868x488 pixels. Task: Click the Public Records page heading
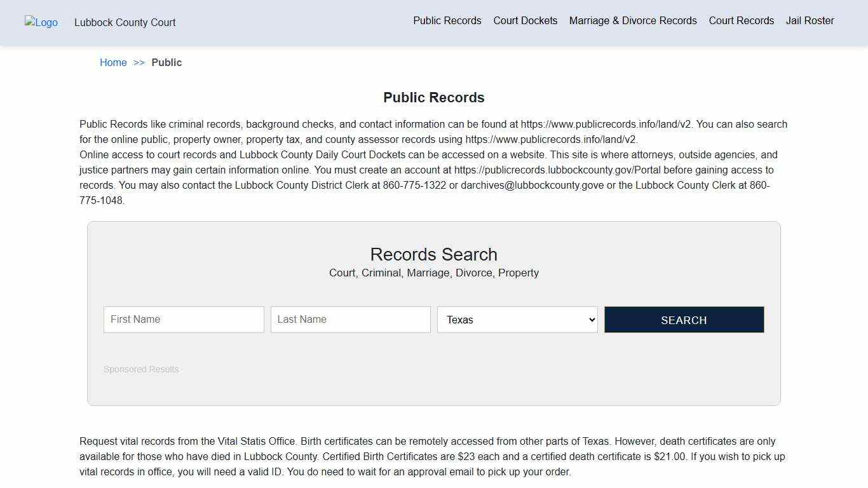433,97
